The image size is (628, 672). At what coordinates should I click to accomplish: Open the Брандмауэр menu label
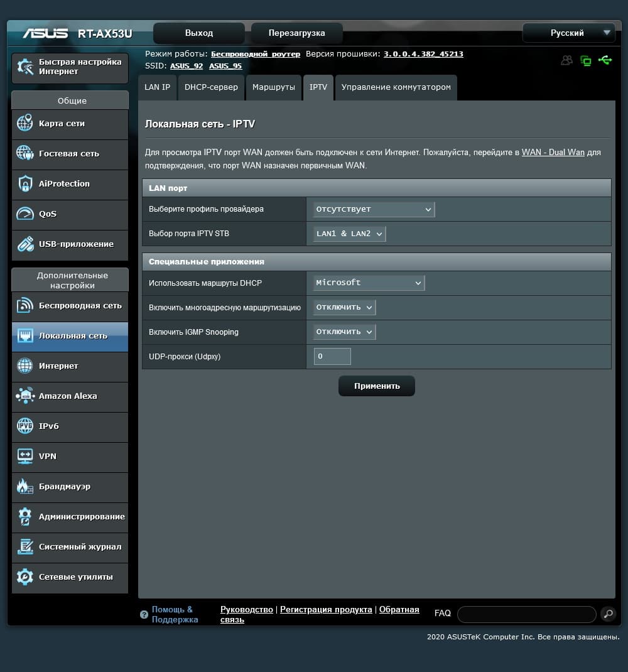click(64, 487)
